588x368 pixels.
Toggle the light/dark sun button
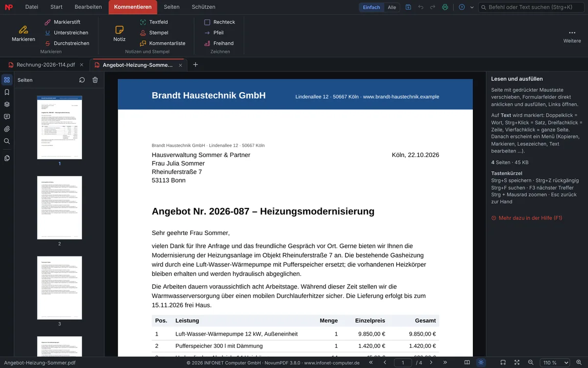(x=481, y=363)
